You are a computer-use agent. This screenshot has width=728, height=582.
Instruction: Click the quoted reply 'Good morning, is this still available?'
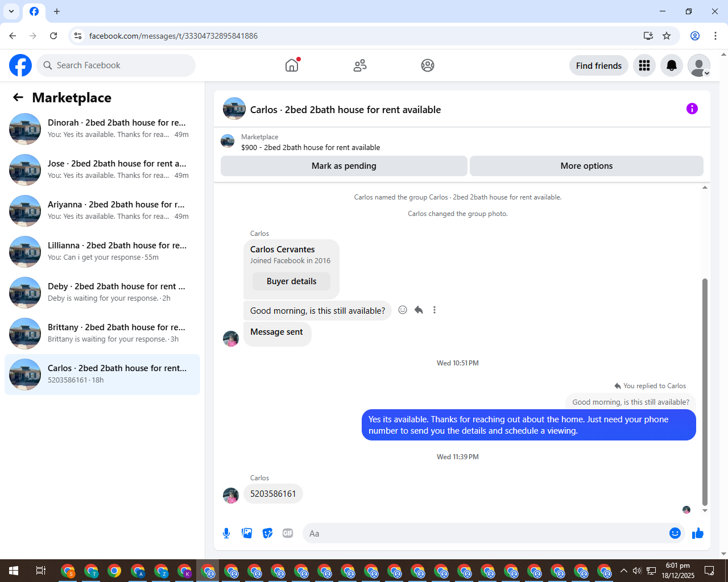pyautogui.click(x=631, y=402)
